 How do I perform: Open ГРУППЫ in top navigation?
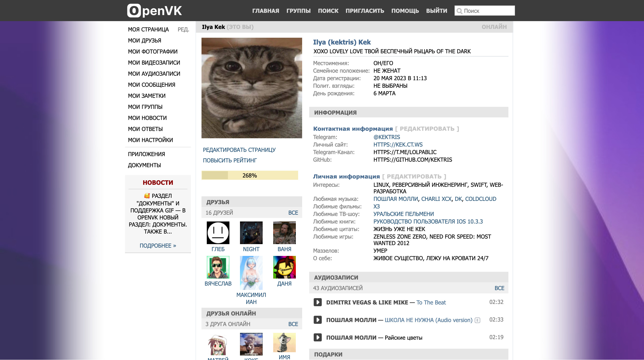pyautogui.click(x=298, y=11)
